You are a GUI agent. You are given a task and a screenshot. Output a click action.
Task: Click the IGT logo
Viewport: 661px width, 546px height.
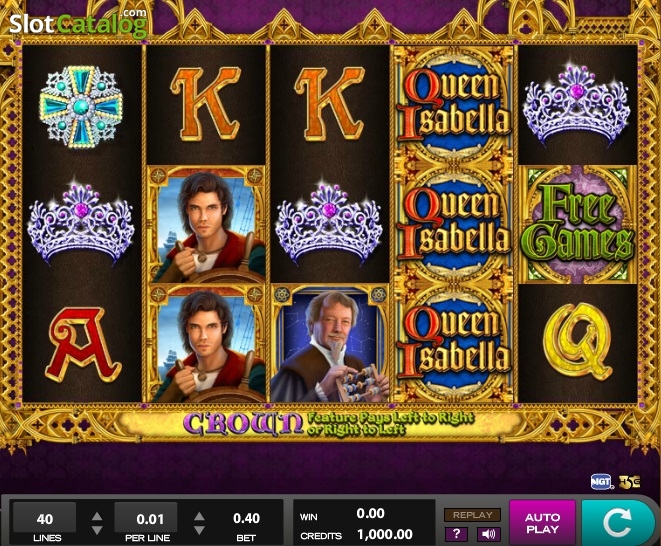click(x=602, y=481)
